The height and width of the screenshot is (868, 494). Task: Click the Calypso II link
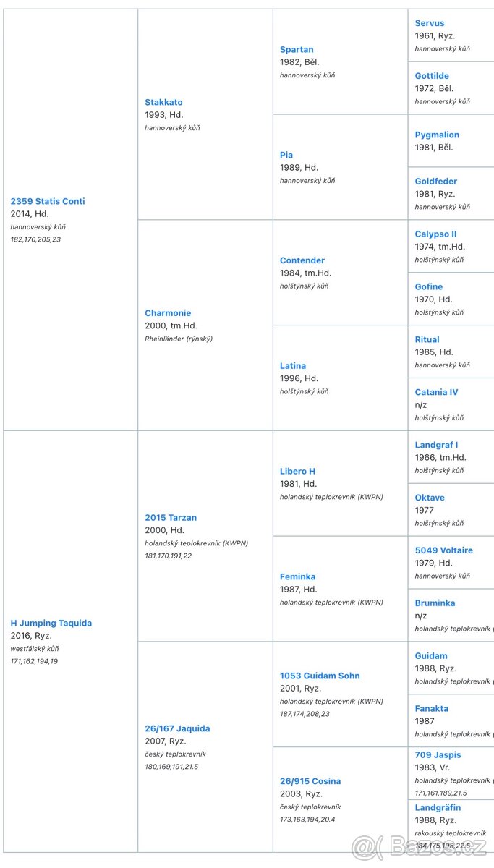(435, 234)
